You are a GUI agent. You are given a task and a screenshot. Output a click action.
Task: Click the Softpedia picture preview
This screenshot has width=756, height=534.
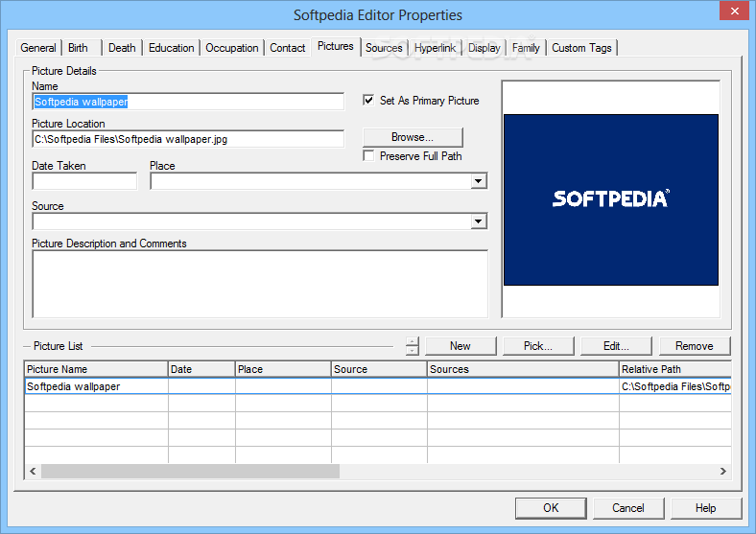611,199
